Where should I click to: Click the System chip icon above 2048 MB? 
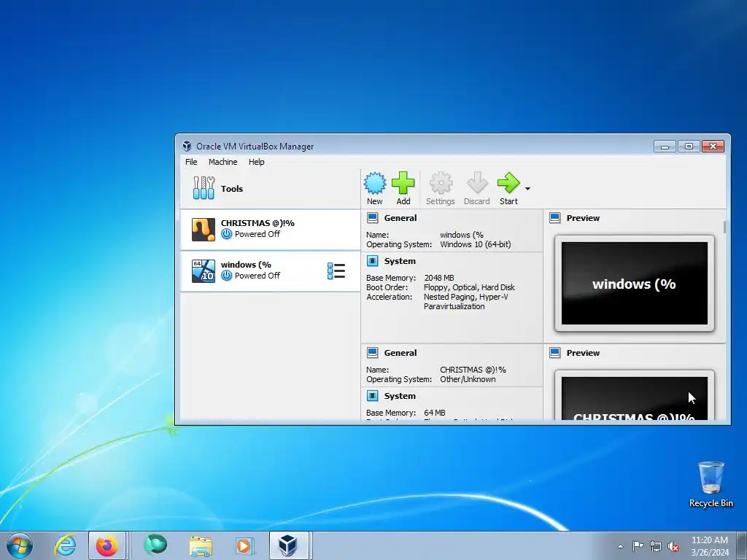(x=373, y=261)
